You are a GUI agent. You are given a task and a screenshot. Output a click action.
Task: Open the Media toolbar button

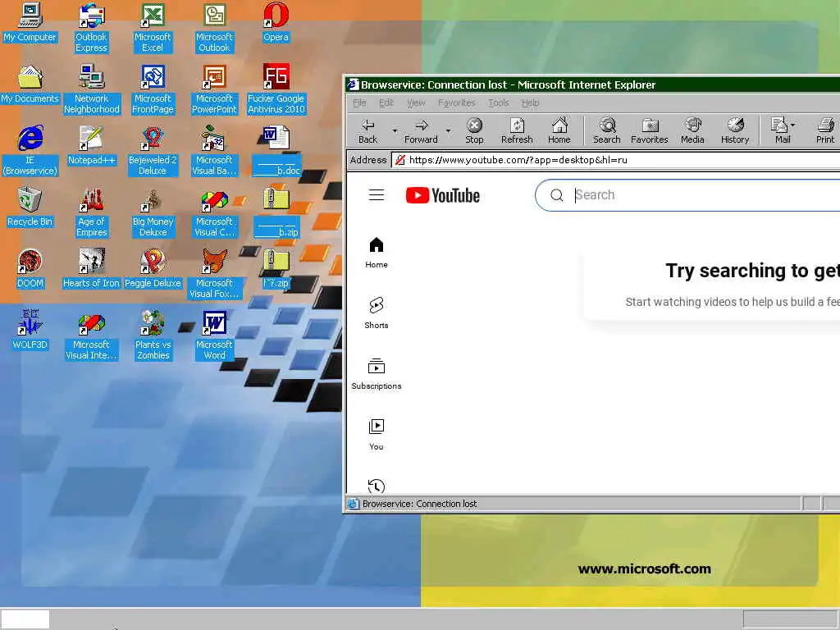point(692,130)
